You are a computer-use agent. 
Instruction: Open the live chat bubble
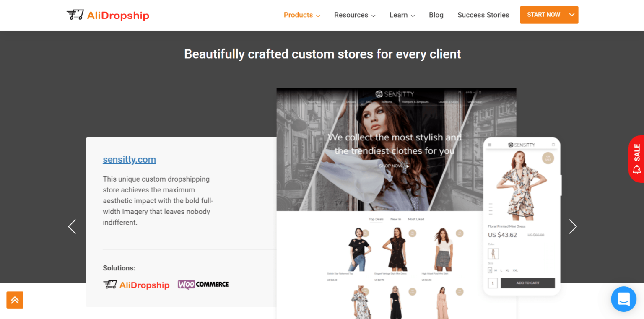point(623,299)
